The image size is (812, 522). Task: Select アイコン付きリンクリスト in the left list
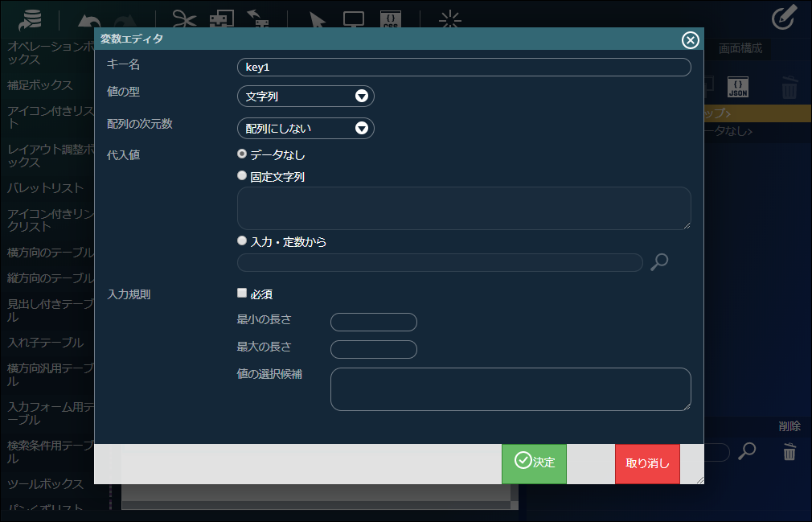coord(51,220)
